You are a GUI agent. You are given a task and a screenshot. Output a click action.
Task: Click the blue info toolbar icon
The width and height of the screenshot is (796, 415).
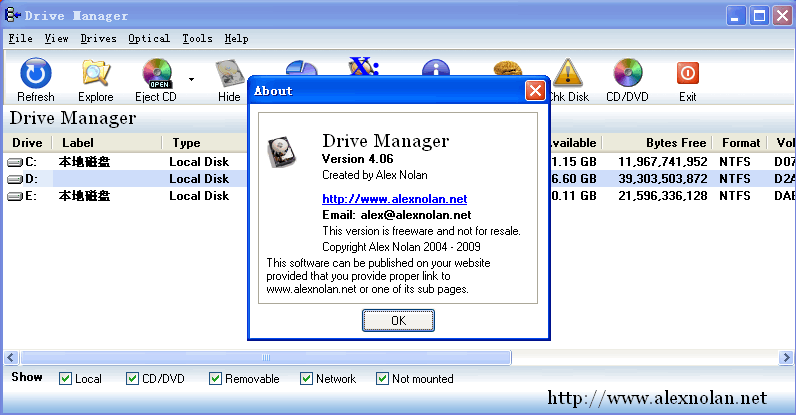[436, 68]
